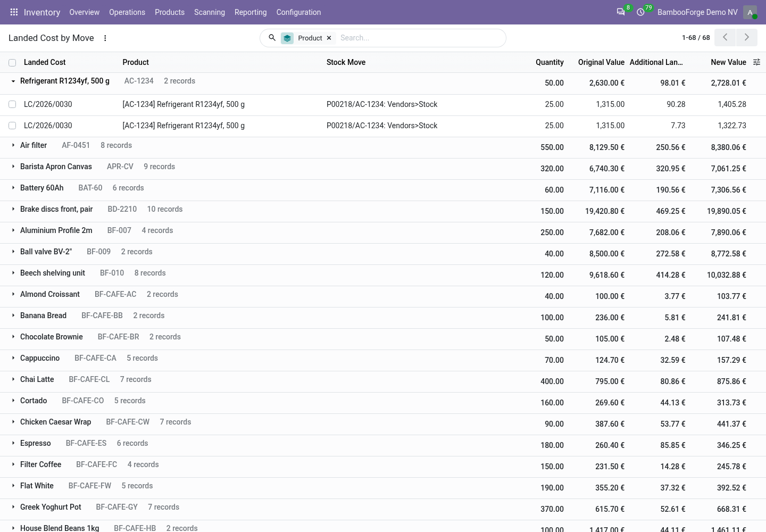Open the BambooForge Demo NV company switcher
Viewport: 766px width, 532px height.
[697, 12]
